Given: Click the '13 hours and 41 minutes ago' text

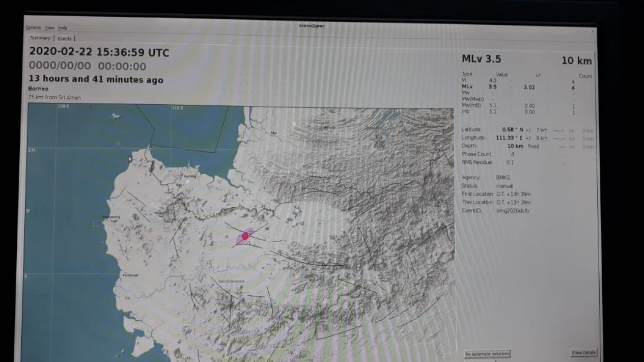Looking at the screenshot, I should pos(96,79).
